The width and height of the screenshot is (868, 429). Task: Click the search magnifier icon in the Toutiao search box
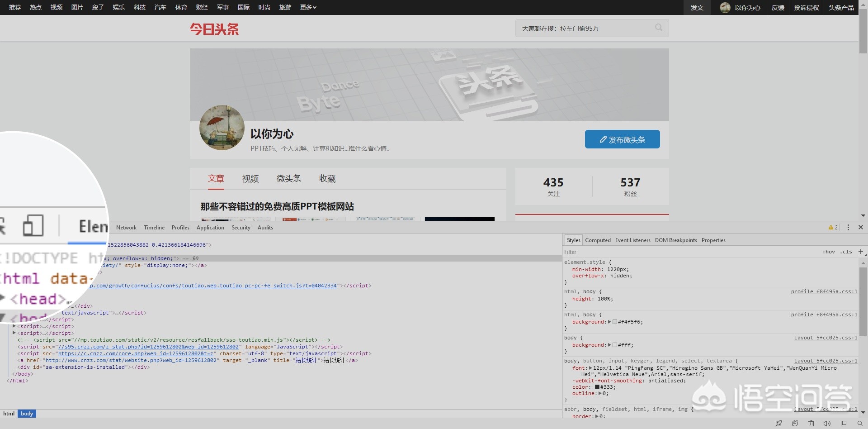[x=659, y=28]
